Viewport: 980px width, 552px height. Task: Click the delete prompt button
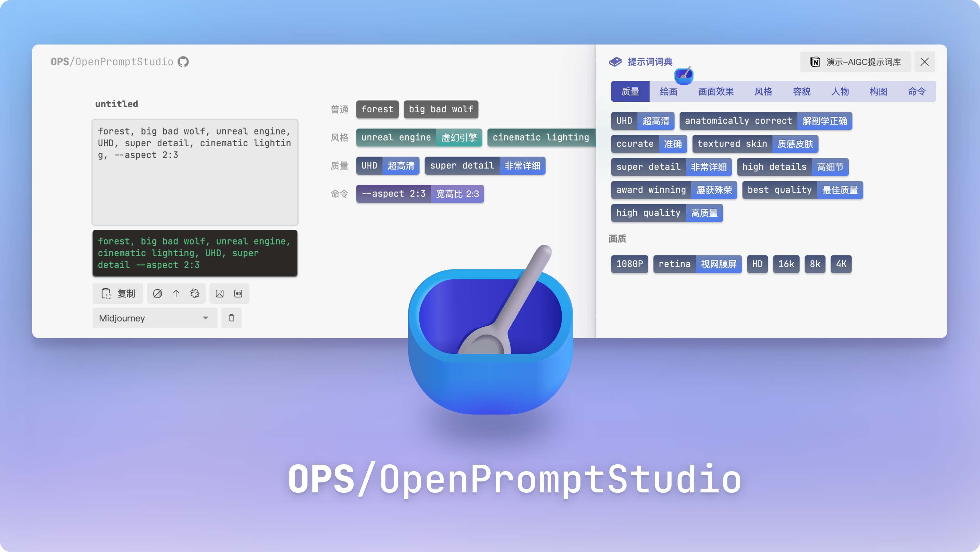coord(231,317)
